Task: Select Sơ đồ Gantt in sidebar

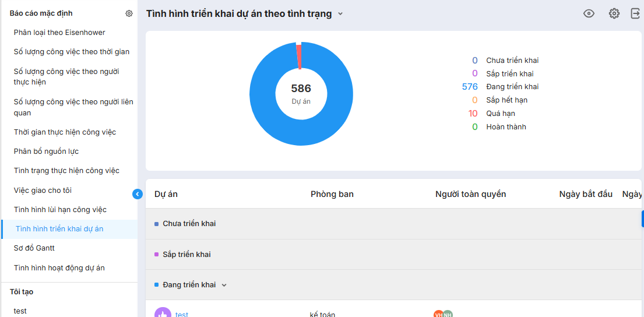Action: pos(34,248)
